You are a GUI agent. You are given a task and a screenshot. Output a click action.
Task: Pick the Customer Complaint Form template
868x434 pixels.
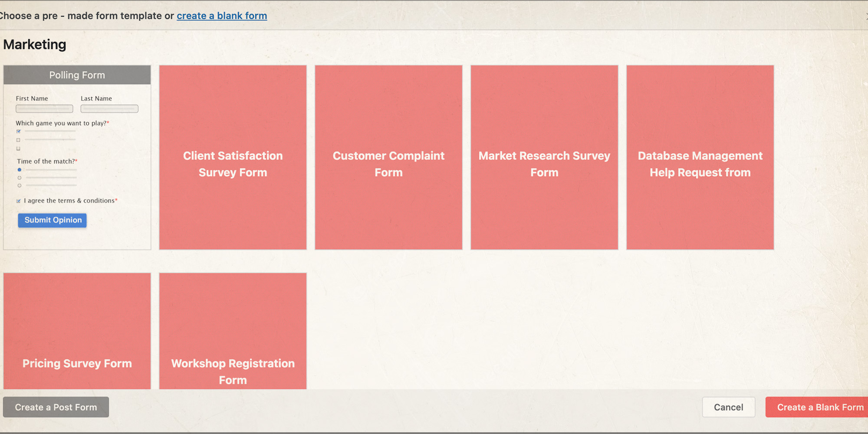(389, 158)
